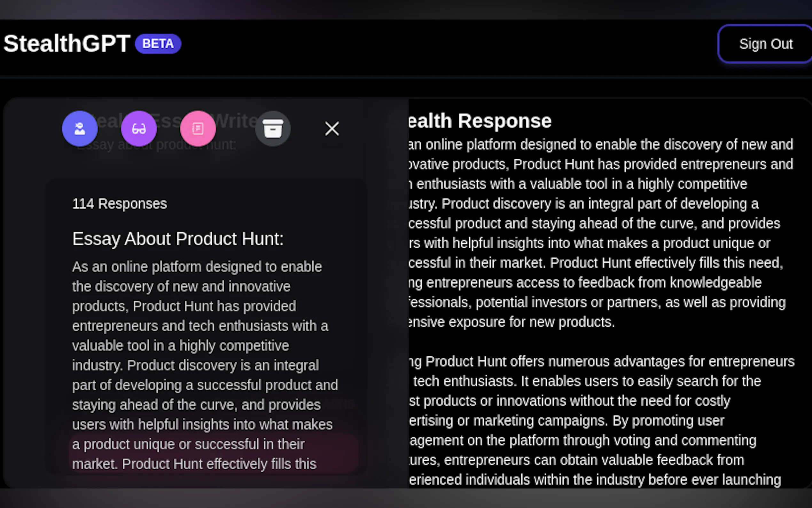Click the BETA badge next to logo
Screen dimensions: 812x508
click(158, 44)
